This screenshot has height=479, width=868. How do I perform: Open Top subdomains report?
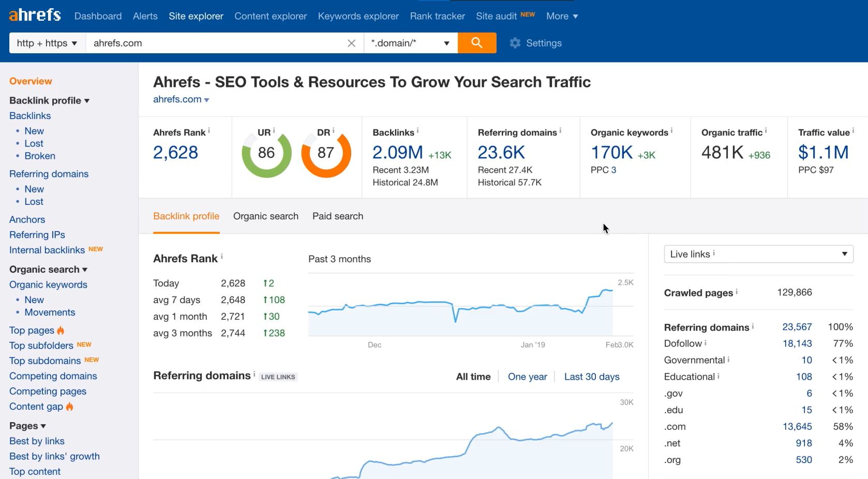point(45,361)
